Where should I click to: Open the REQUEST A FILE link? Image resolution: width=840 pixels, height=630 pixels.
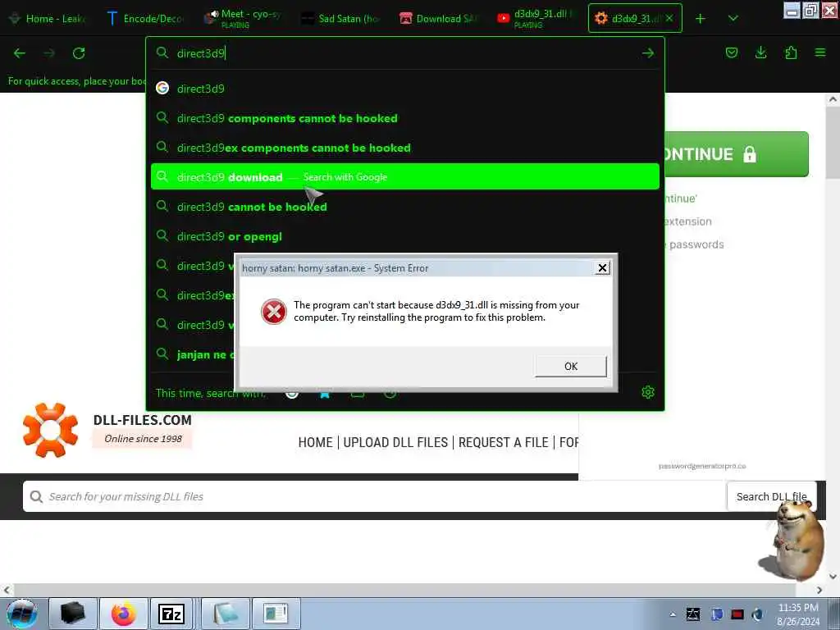click(x=503, y=442)
